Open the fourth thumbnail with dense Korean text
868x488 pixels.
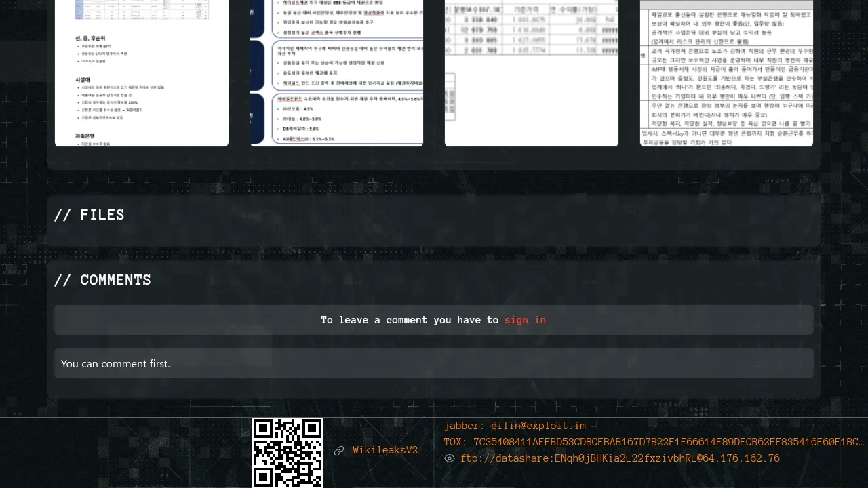[x=726, y=73]
